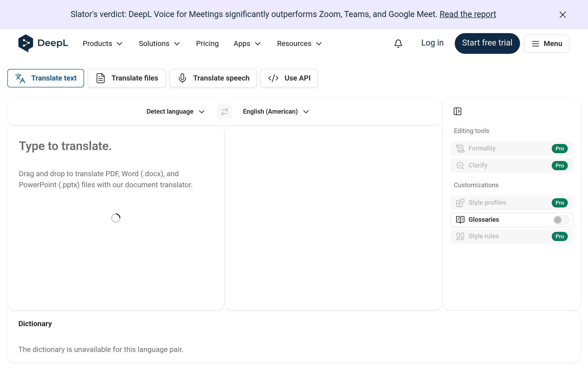Viewport: 588px width, 368px height.
Task: Switch to the Translate files tab
Action: tap(127, 78)
